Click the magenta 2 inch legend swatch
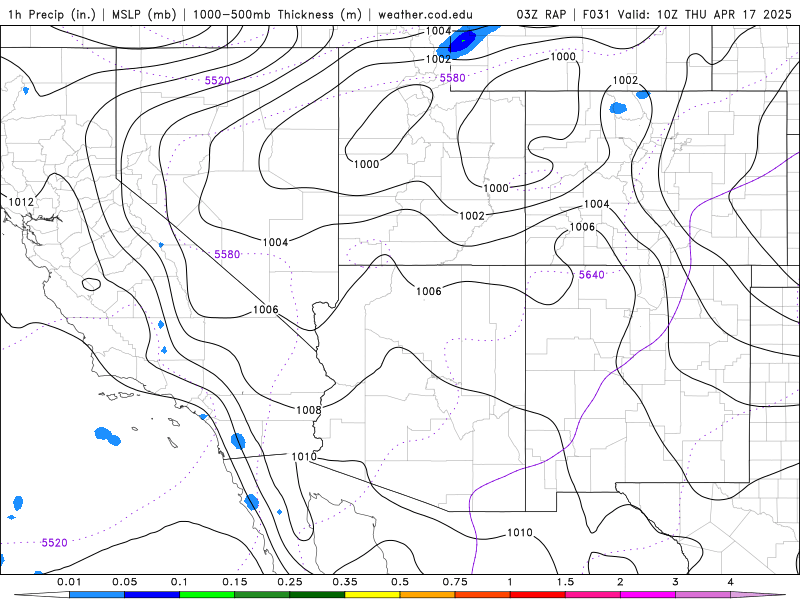 pos(648,595)
